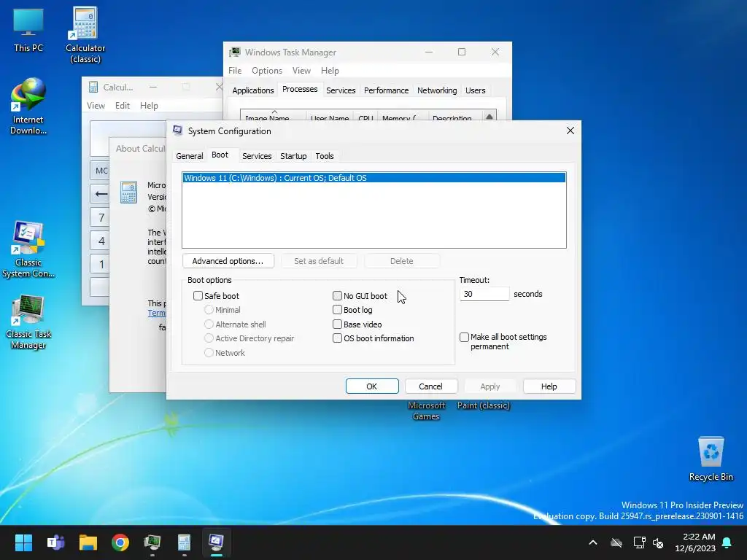The height and width of the screenshot is (560, 747).
Task: Enable the Base video checkbox
Action: click(337, 324)
